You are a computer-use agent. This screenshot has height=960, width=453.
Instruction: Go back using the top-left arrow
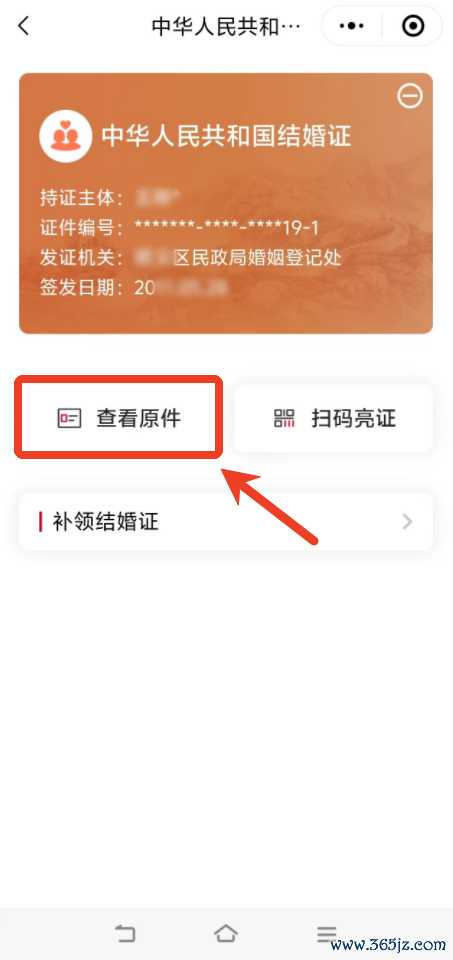click(x=23, y=26)
